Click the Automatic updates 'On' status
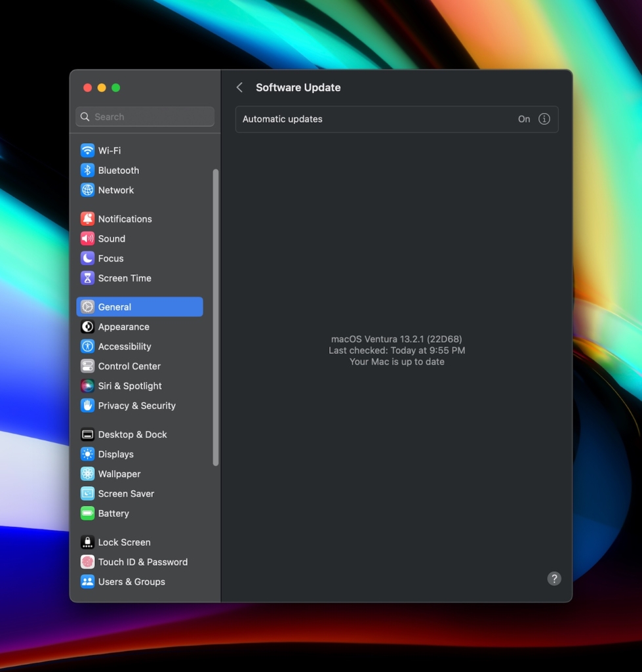Screen dimensions: 642x672 click(524, 119)
